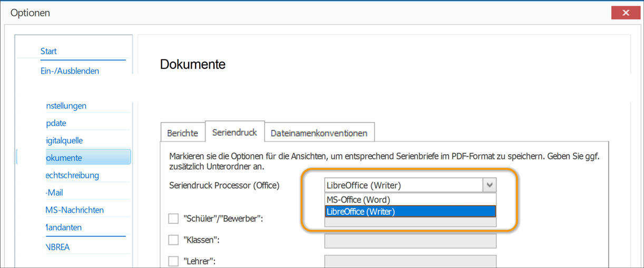This screenshot has width=644, height=268.
Task: Select the Digitalquelle sidebar entry
Action: click(x=65, y=141)
